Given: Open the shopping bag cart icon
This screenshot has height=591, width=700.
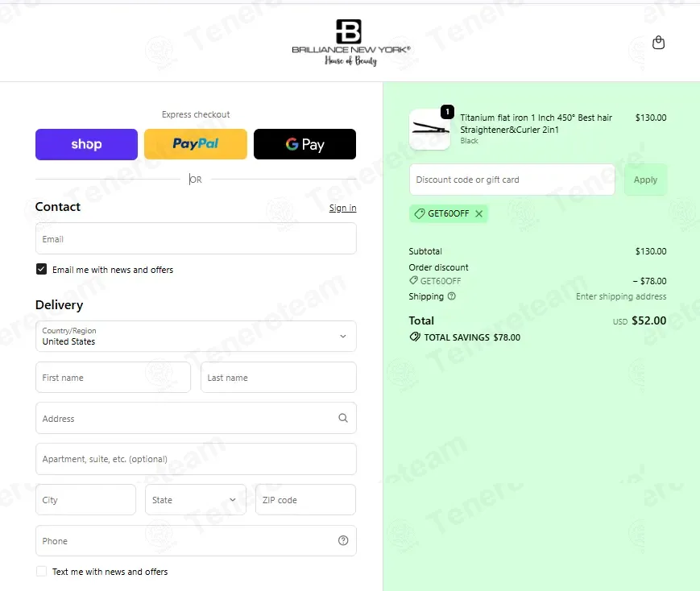Looking at the screenshot, I should click(658, 43).
